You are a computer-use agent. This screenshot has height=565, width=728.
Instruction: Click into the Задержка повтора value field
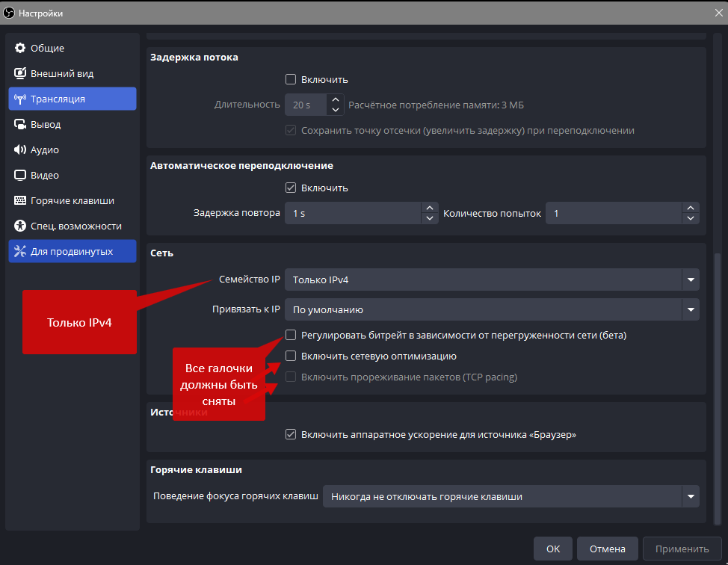pyautogui.click(x=354, y=213)
